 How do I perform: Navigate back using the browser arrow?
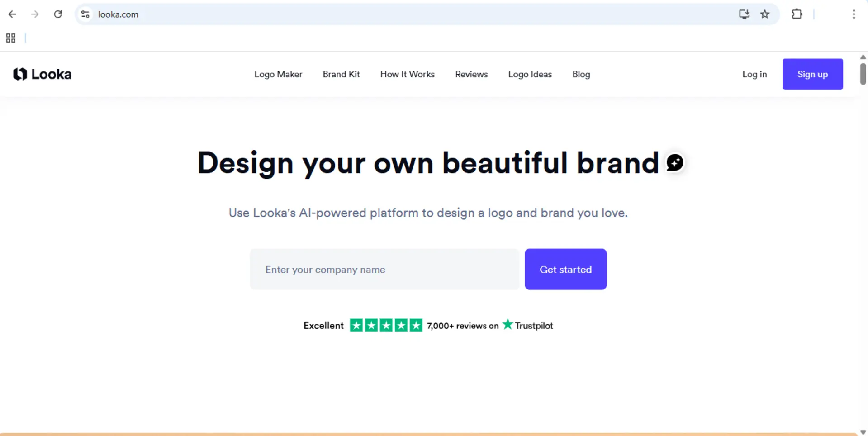12,14
